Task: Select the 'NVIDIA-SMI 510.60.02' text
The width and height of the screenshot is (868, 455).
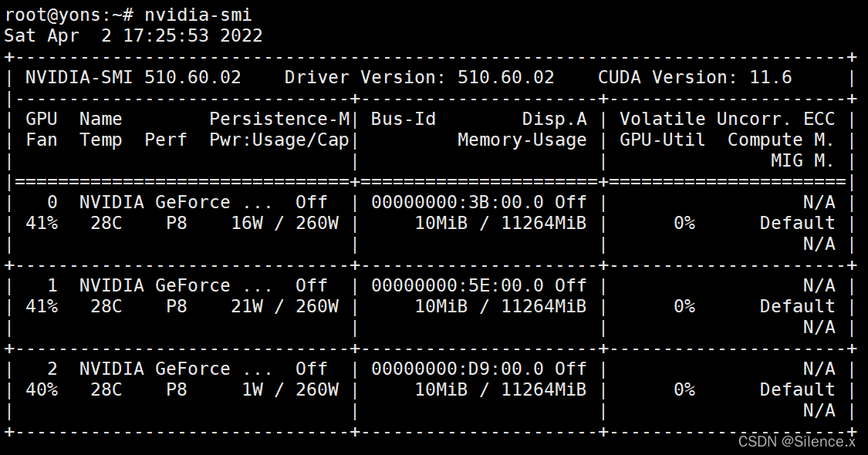Action: [133, 77]
